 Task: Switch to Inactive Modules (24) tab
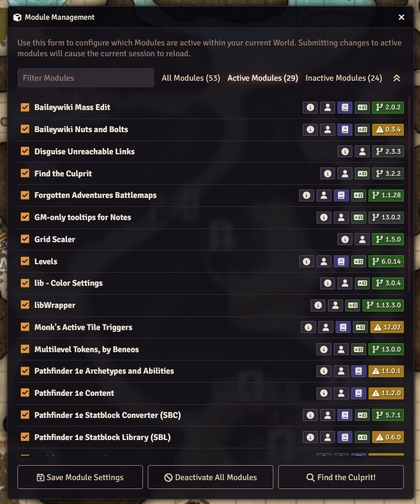point(343,78)
